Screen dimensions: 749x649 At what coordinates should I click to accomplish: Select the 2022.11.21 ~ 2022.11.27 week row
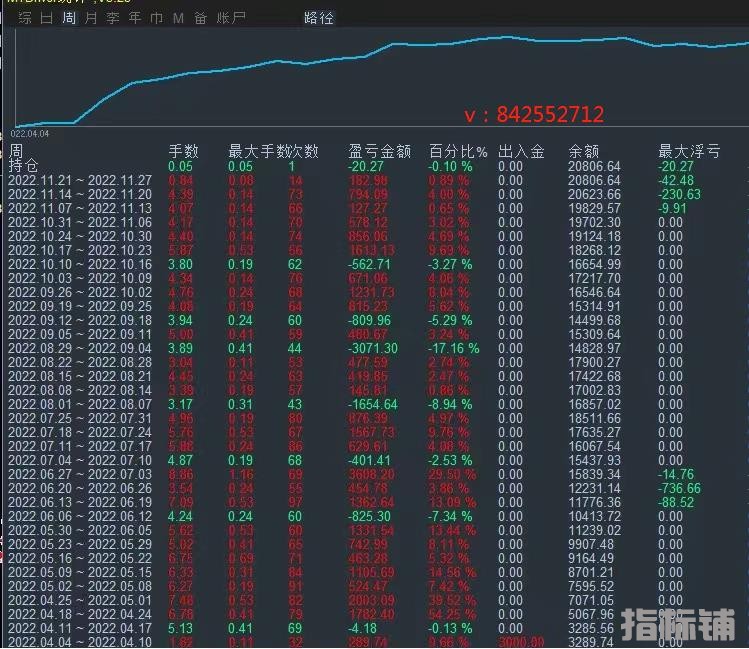pos(80,180)
